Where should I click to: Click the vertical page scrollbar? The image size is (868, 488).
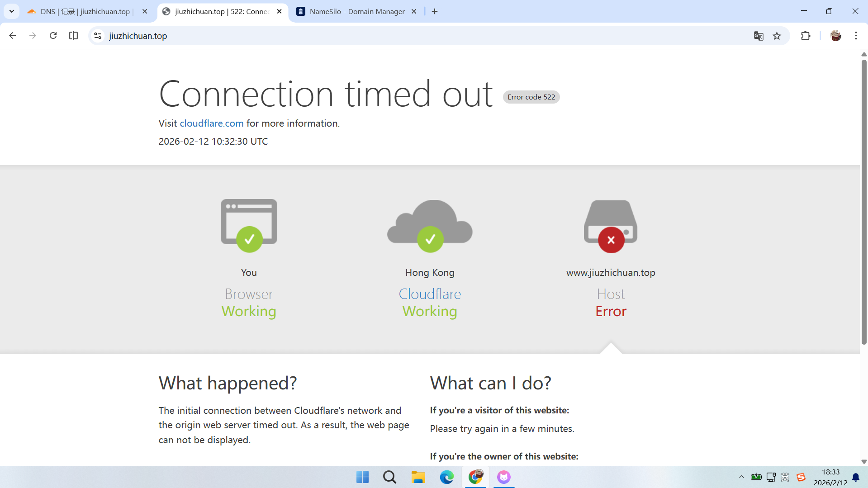(x=864, y=204)
